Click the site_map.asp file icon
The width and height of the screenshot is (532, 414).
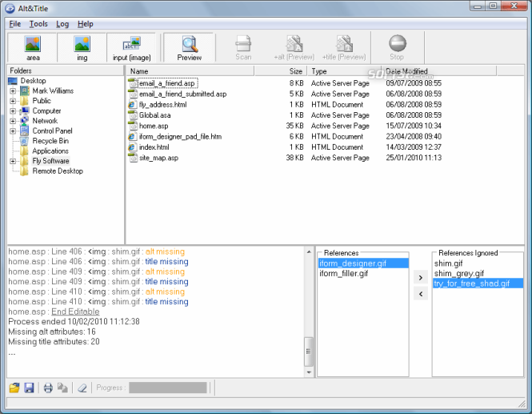(133, 158)
